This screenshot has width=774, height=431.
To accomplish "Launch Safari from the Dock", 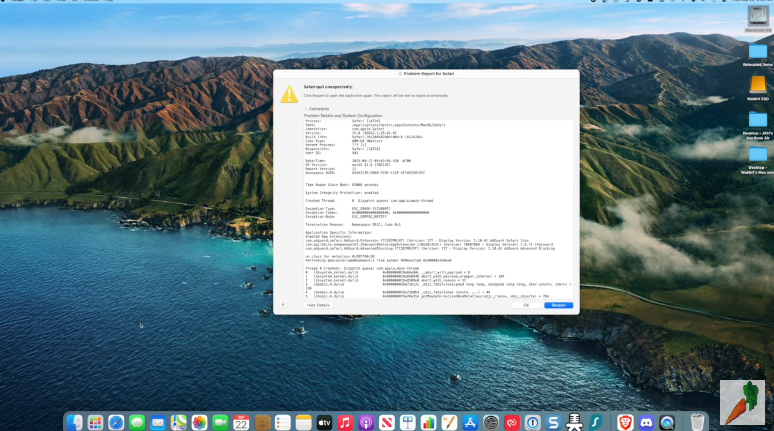I will coord(116,423).
